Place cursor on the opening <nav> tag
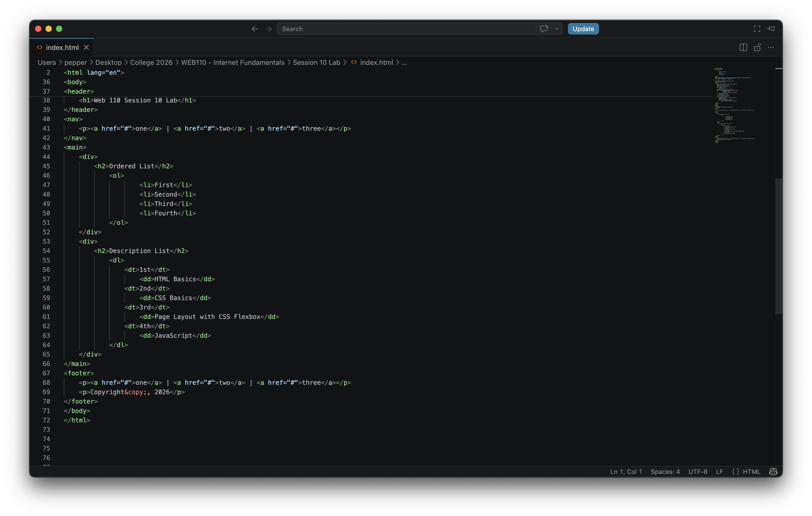The height and width of the screenshot is (516, 812). (73, 119)
